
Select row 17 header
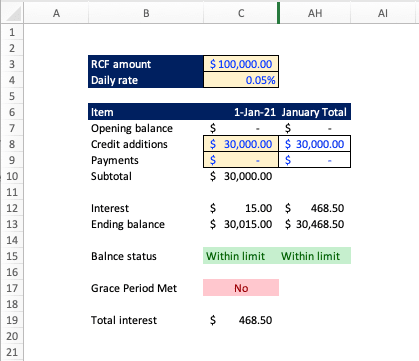(x=12, y=288)
